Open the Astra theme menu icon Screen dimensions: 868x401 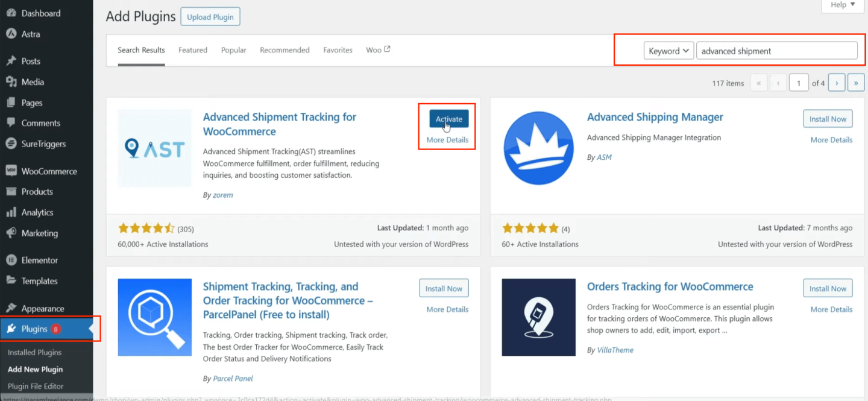pyautogui.click(x=11, y=34)
